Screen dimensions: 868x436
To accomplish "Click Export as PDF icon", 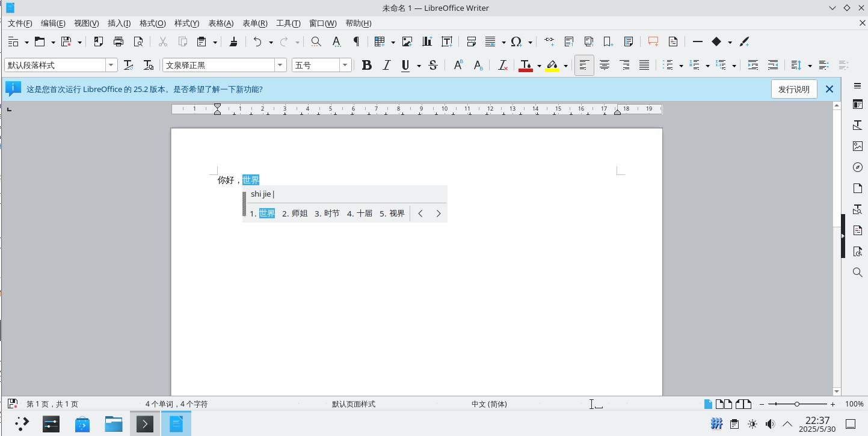I will click(99, 41).
